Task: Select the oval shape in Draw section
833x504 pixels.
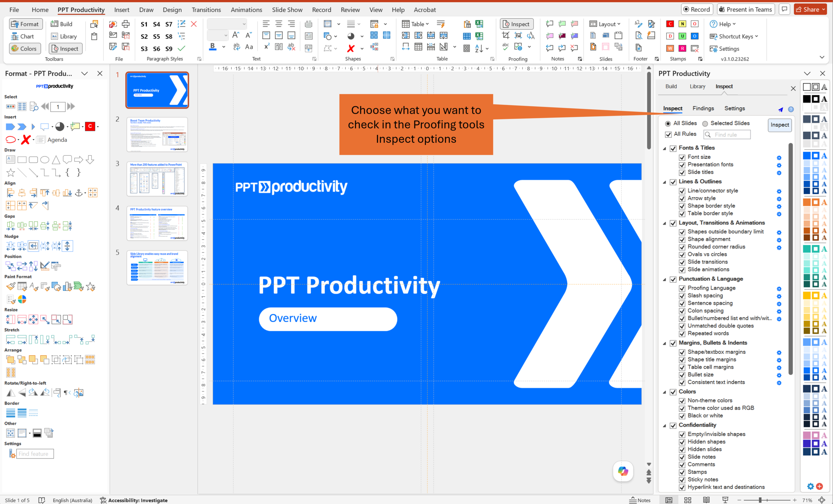Action: point(45,159)
